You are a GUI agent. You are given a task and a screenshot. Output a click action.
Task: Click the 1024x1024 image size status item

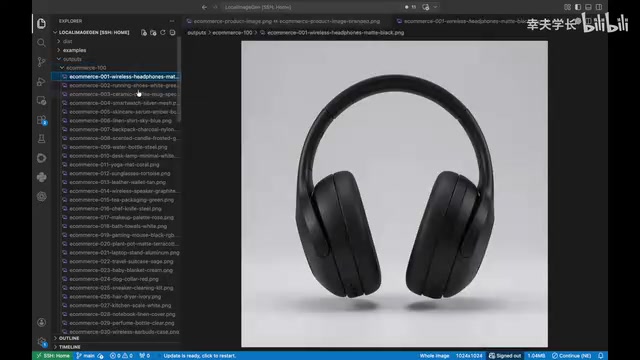[469, 356]
